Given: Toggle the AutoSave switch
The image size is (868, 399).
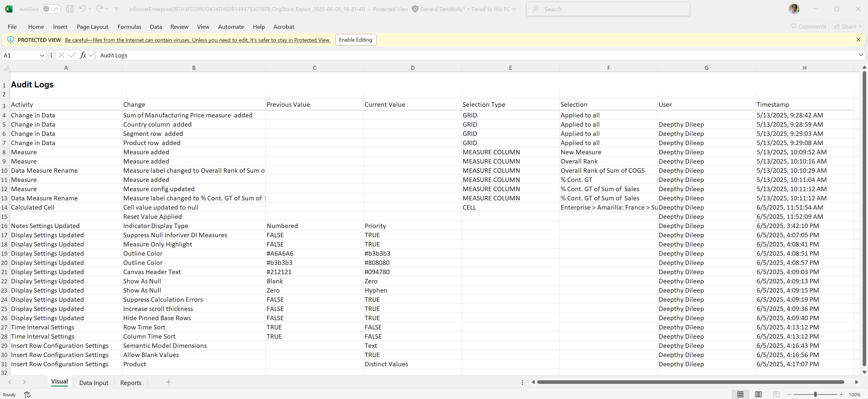Looking at the screenshot, I should 51,9.
